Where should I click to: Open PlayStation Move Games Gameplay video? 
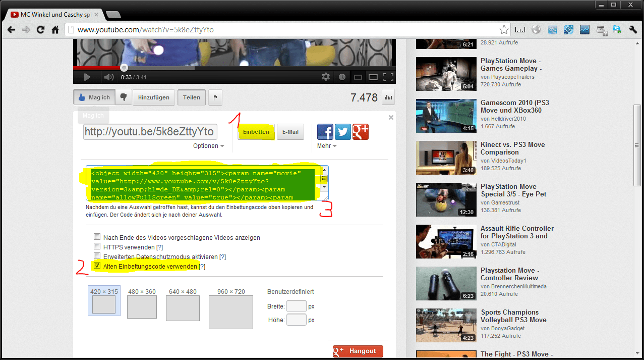[511, 65]
